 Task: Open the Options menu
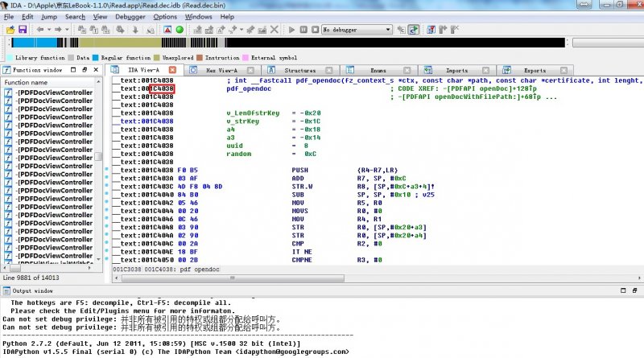click(x=165, y=17)
